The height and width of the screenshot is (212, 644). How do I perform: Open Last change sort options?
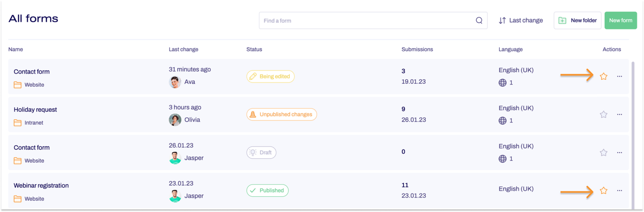pos(521,21)
